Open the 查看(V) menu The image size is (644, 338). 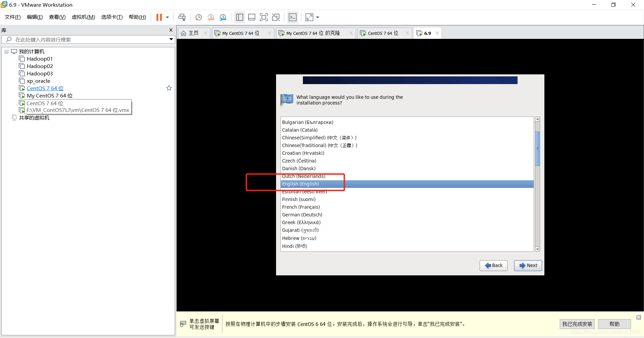tap(57, 17)
